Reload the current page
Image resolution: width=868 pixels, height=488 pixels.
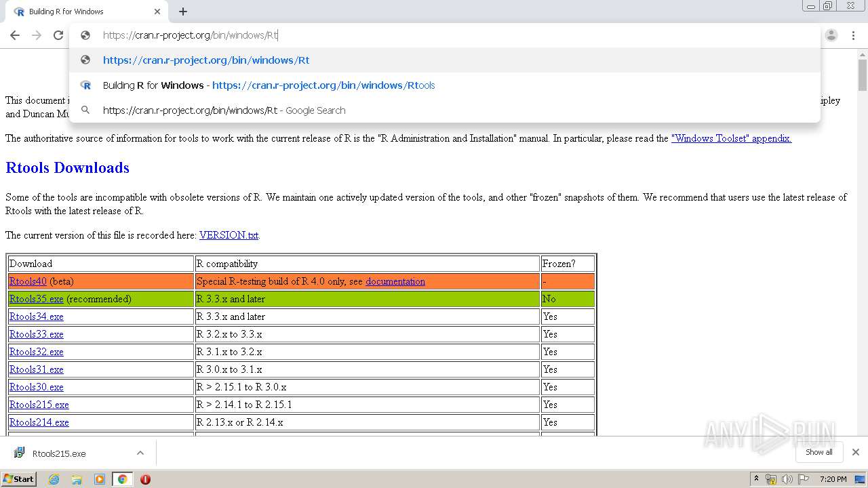coord(58,35)
